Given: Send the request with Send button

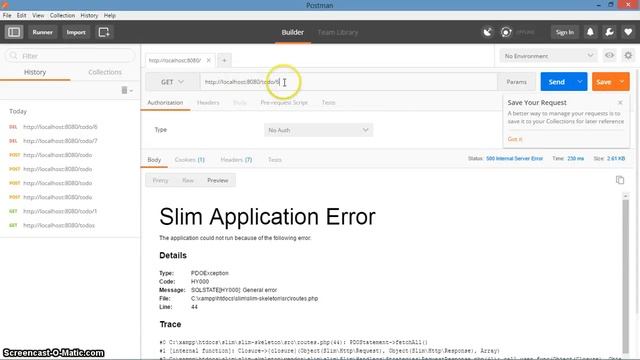Looking at the screenshot, I should tap(557, 82).
